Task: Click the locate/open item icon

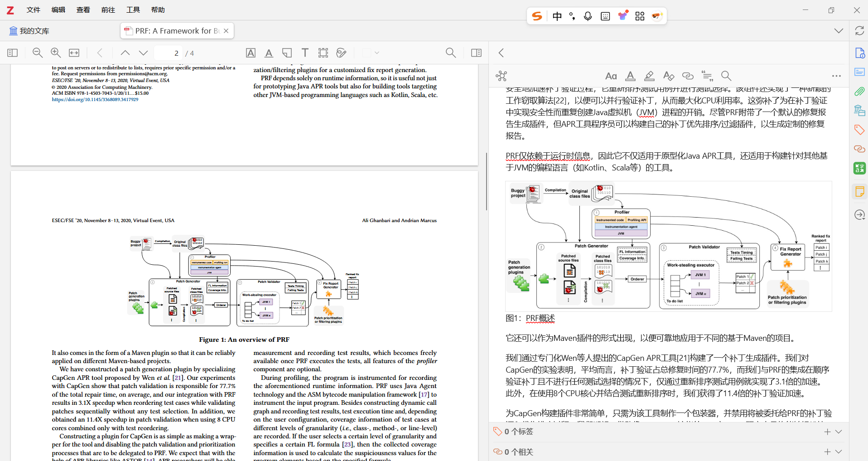Action: coord(859,214)
